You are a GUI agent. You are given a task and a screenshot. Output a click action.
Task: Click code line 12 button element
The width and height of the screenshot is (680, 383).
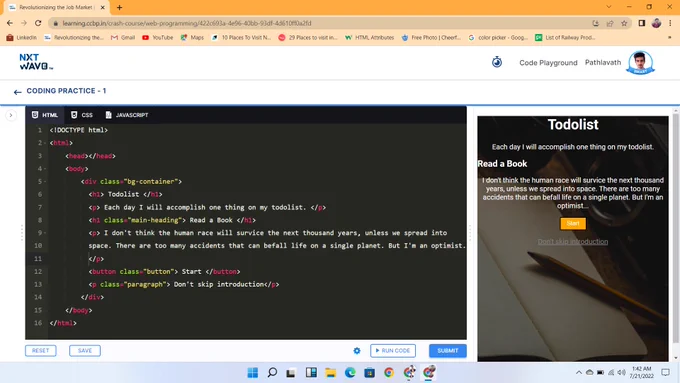[x=164, y=272]
